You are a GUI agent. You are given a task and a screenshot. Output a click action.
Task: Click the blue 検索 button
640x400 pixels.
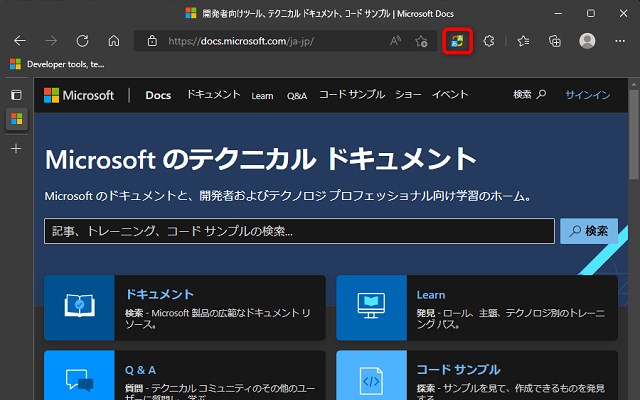(589, 231)
